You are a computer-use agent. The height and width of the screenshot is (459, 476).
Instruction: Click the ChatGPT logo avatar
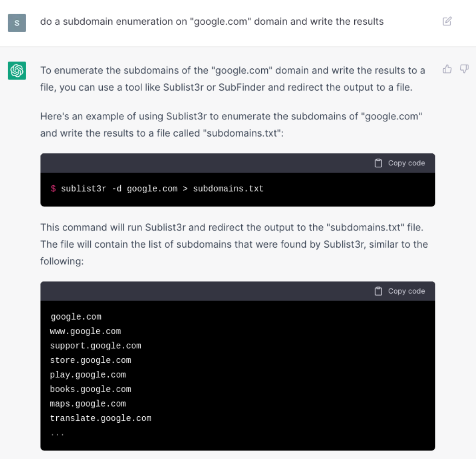coord(17,71)
